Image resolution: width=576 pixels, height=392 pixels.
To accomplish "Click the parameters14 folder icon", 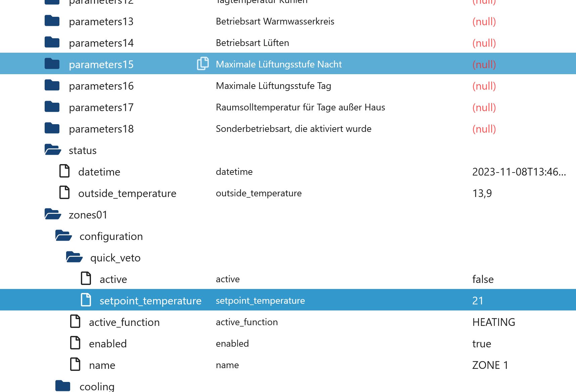I will coord(52,42).
